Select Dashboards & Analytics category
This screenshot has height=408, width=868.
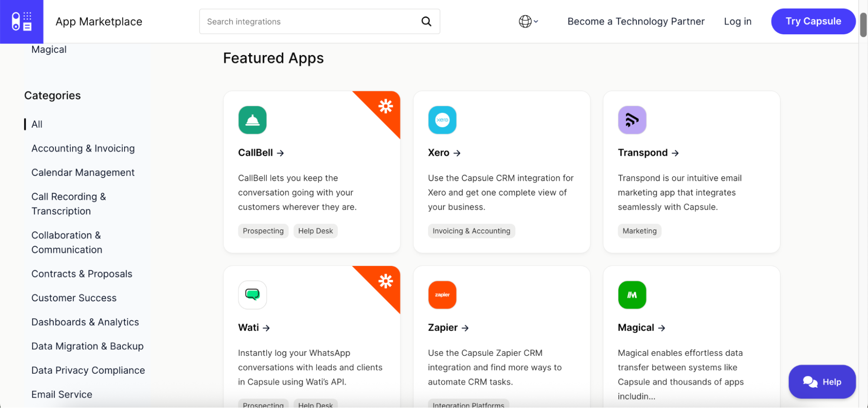click(x=85, y=322)
